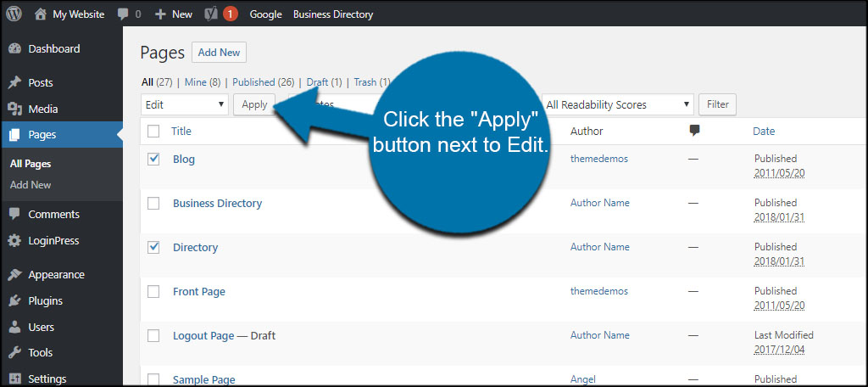Click the comment column header icon
868x387 pixels.
[694, 131]
